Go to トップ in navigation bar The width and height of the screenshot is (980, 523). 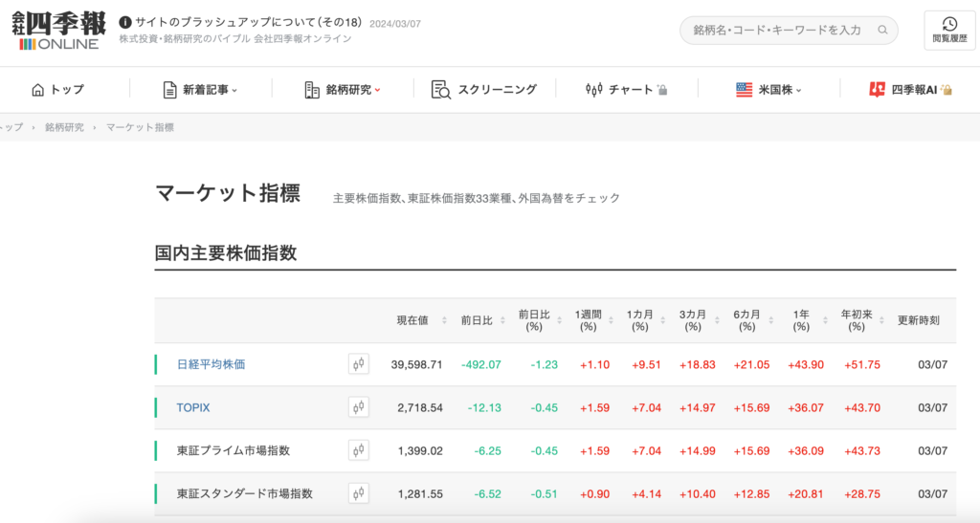pos(58,90)
